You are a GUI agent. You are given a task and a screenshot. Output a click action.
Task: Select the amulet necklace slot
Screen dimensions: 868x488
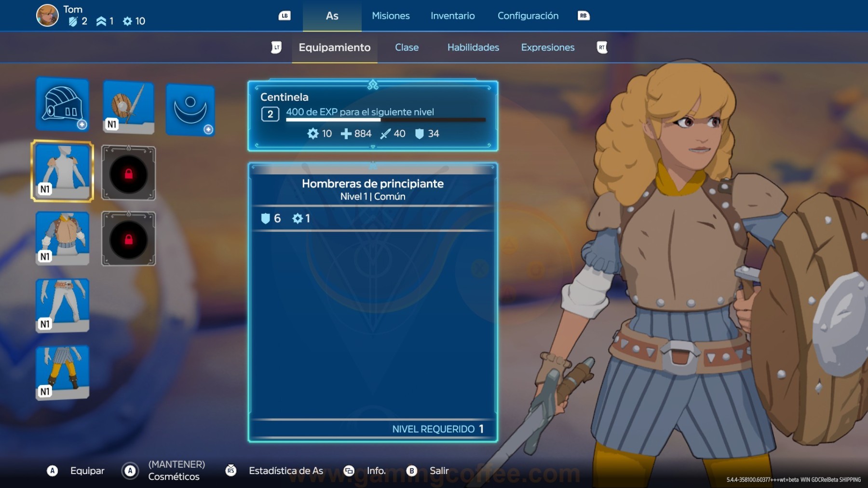[x=190, y=109]
